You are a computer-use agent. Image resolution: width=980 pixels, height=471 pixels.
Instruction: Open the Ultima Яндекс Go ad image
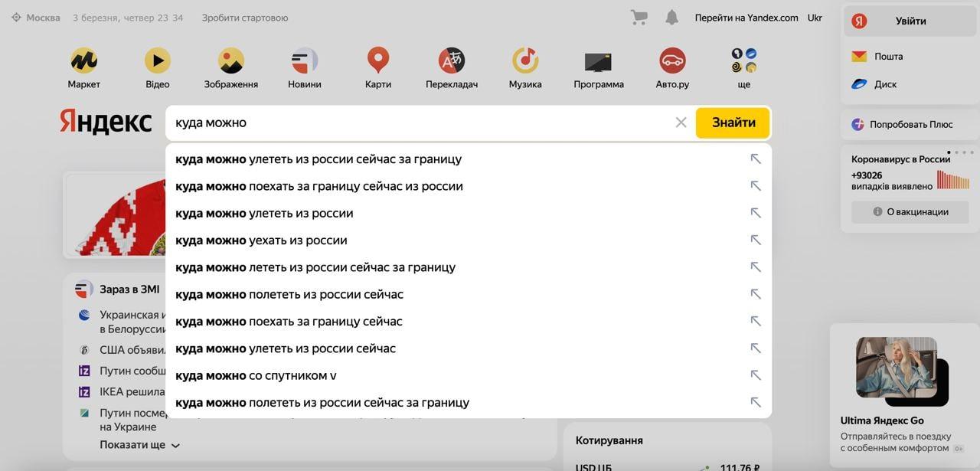tap(903, 371)
